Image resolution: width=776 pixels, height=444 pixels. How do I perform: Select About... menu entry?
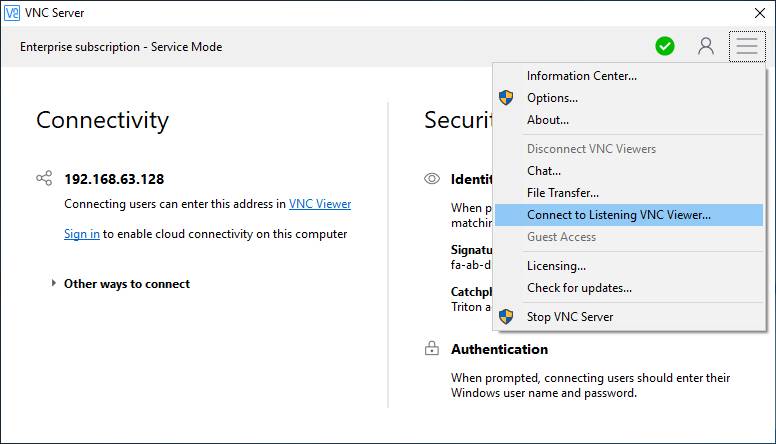[x=629, y=120]
